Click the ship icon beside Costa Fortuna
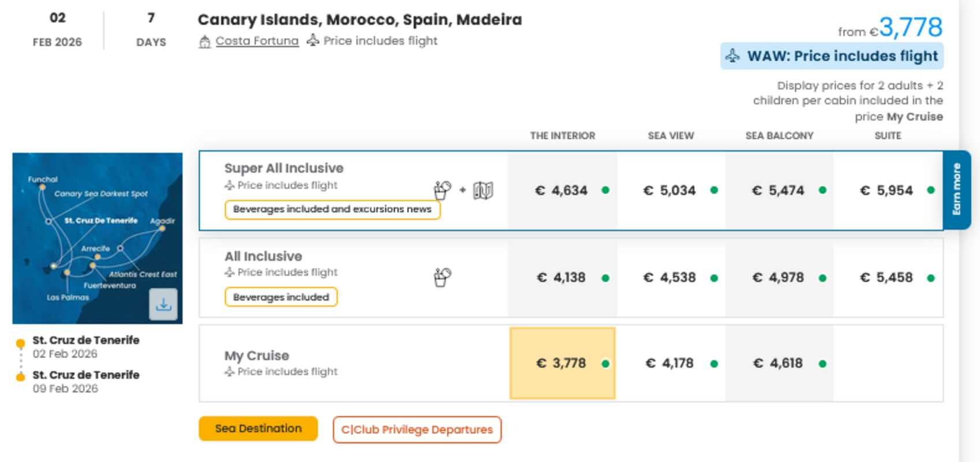The width and height of the screenshot is (980, 462). pos(204,42)
